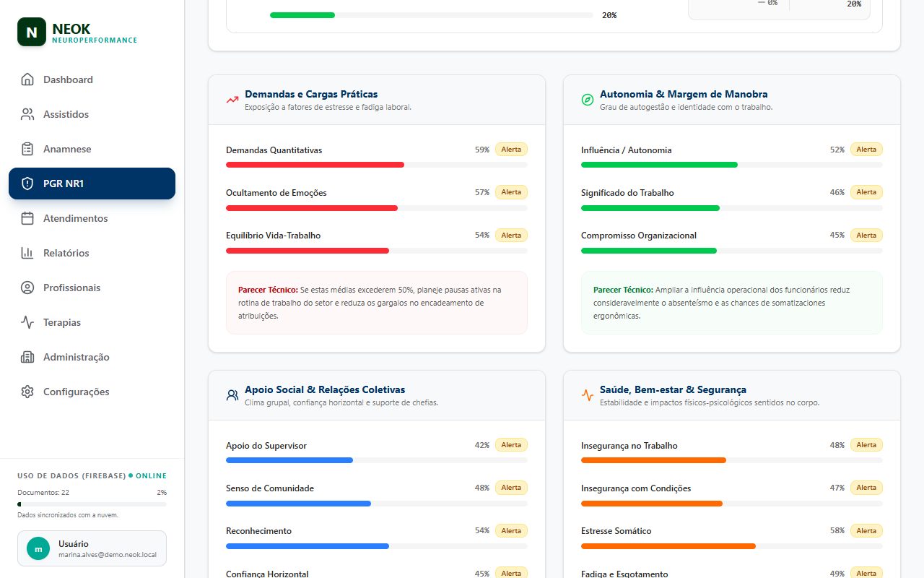Click the Administração building icon
The height and width of the screenshot is (578, 924).
(x=27, y=357)
